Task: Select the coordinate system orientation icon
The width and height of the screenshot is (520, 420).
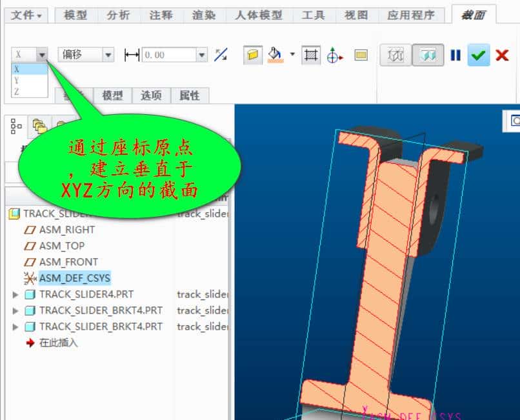Action: click(x=335, y=55)
